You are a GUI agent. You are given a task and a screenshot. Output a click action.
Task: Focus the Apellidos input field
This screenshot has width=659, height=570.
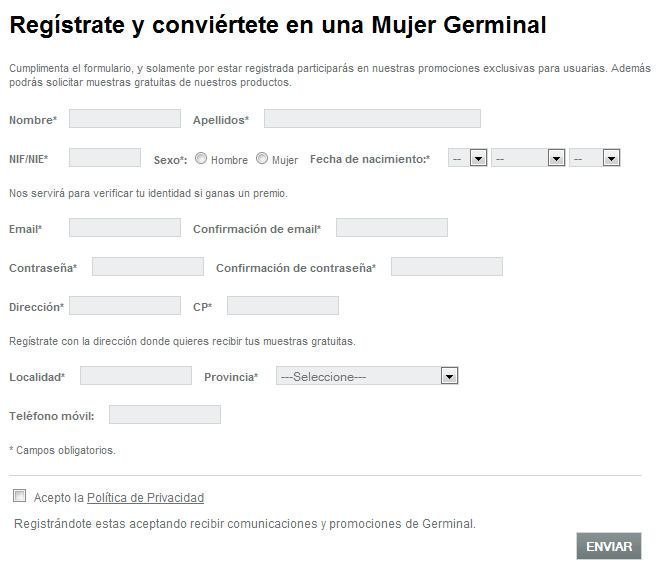click(372, 119)
